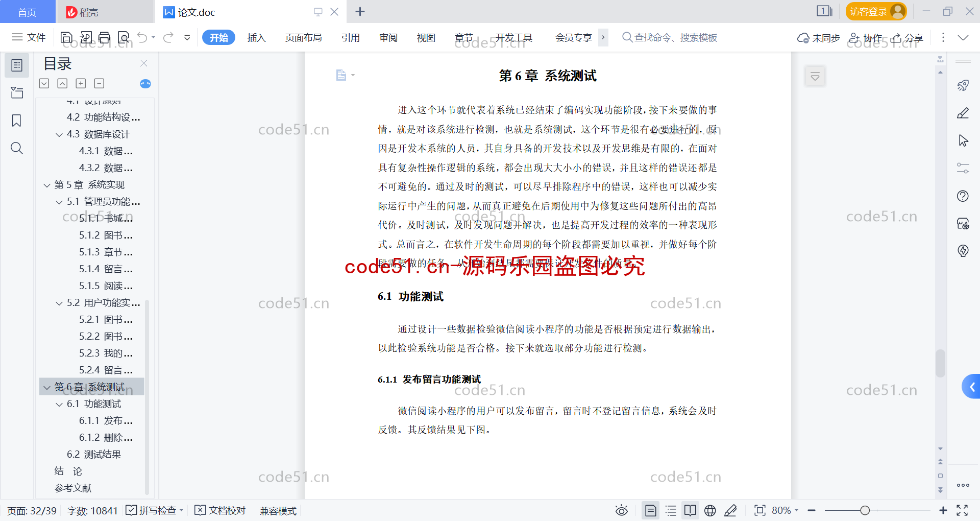Select the 视图 ribbon tab
This screenshot has width=980, height=521.
(426, 37)
